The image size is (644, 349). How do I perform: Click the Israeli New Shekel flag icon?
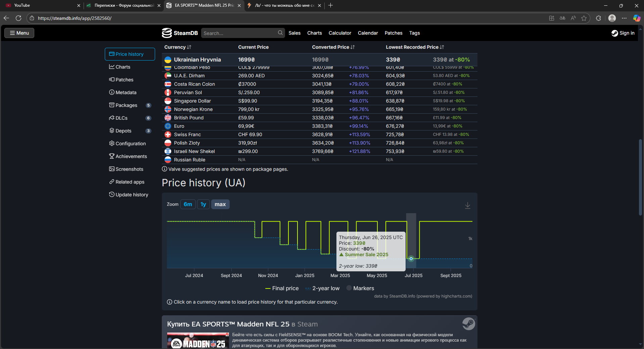(168, 151)
